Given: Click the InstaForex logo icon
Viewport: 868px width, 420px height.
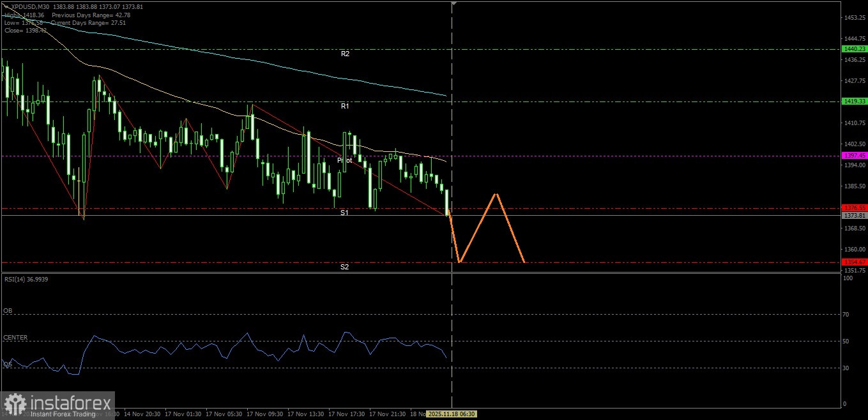Looking at the screenshot, I should pos(14,404).
